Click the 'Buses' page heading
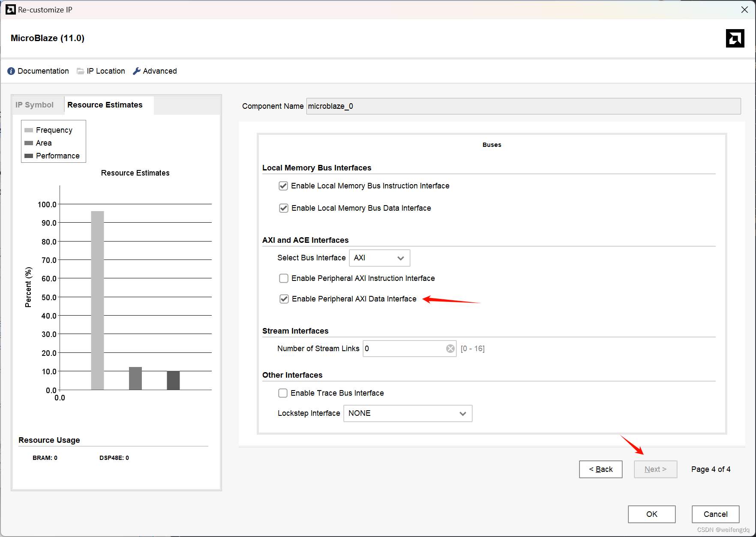756x537 pixels. pyautogui.click(x=492, y=145)
